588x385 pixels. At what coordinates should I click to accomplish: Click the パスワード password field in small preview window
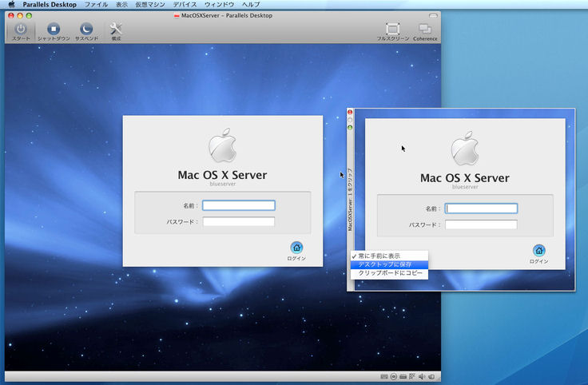pyautogui.click(x=481, y=224)
